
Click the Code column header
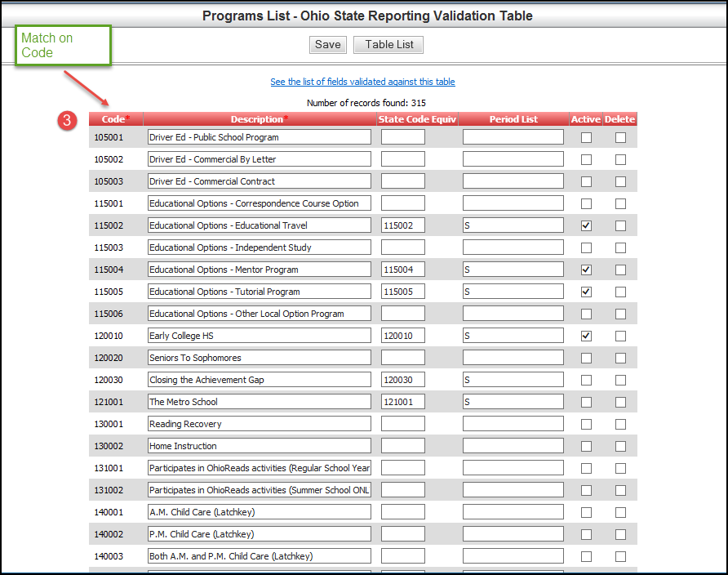click(x=115, y=119)
